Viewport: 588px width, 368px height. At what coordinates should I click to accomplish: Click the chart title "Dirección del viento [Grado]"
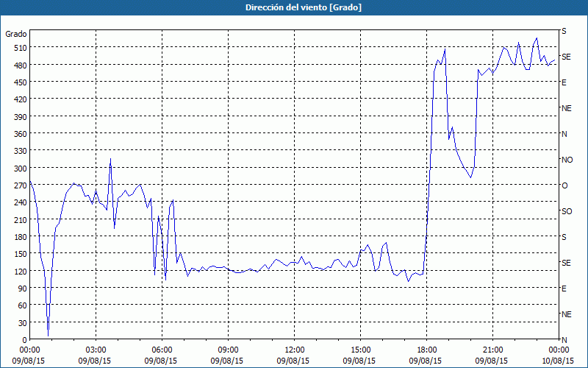304,7
